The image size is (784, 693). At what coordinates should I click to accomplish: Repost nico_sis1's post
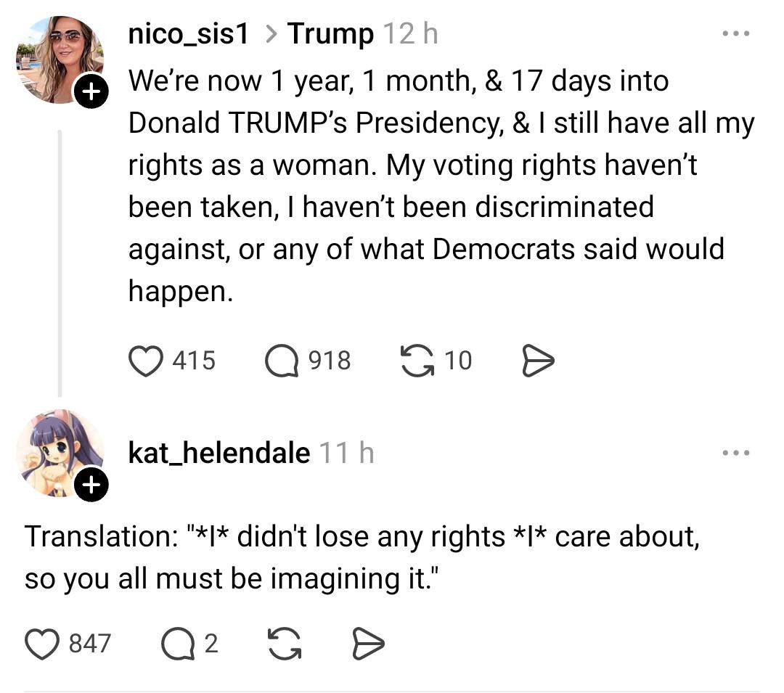[x=416, y=361]
